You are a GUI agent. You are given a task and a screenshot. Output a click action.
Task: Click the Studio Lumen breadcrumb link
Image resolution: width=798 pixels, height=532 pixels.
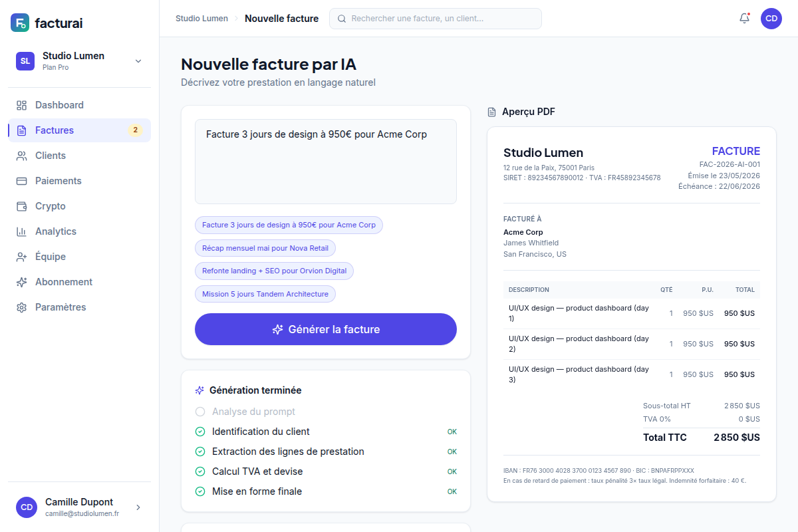coord(201,19)
